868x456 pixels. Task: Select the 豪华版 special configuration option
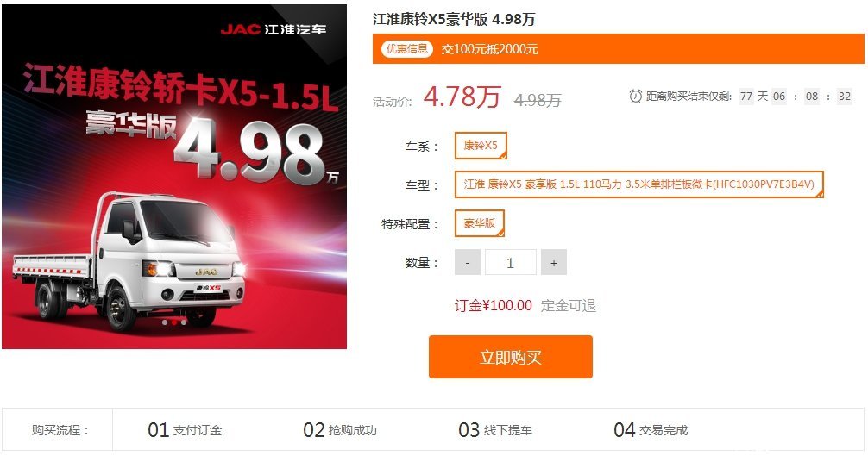coord(480,223)
